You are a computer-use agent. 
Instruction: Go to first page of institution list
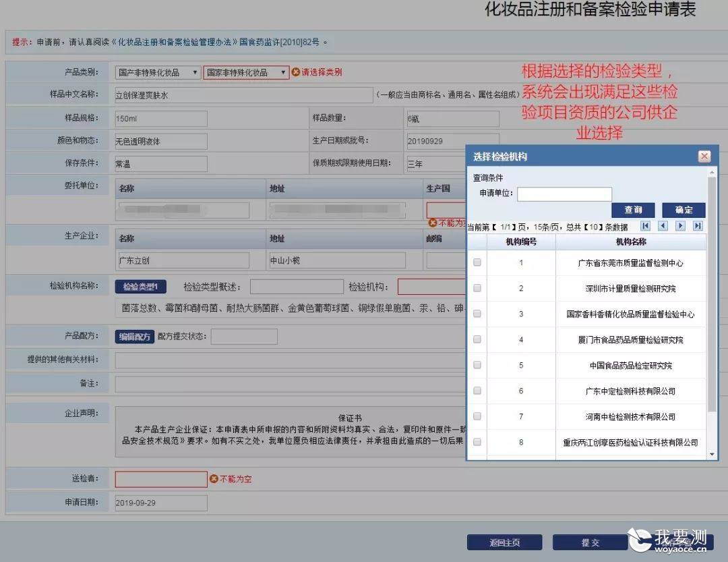645,226
